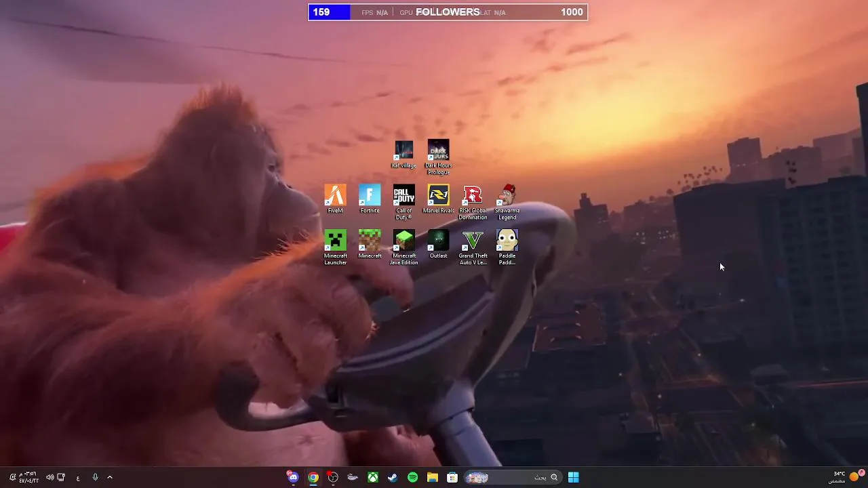Open File Explorer from the taskbar
Image resolution: width=868 pixels, height=488 pixels.
pos(433,477)
